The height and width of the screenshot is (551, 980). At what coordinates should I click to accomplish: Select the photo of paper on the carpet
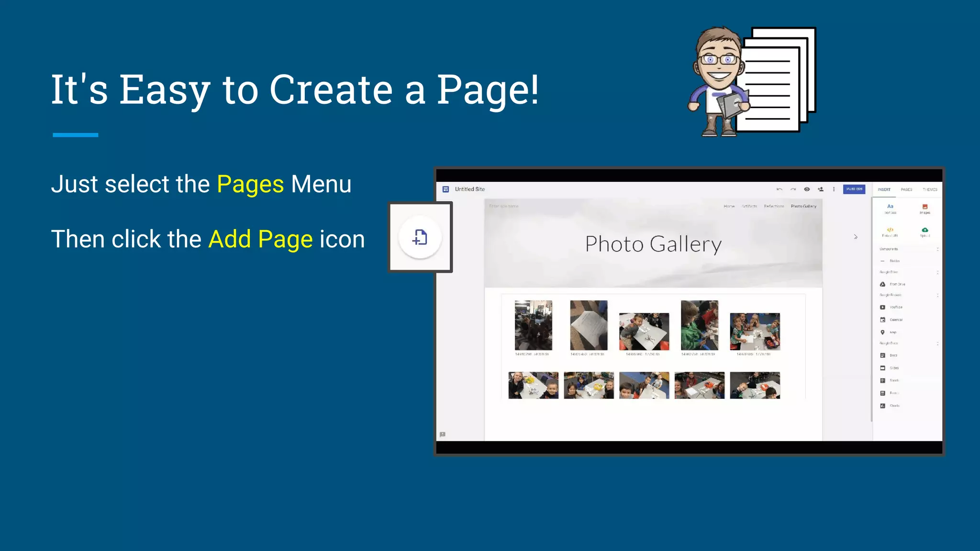[589, 325]
